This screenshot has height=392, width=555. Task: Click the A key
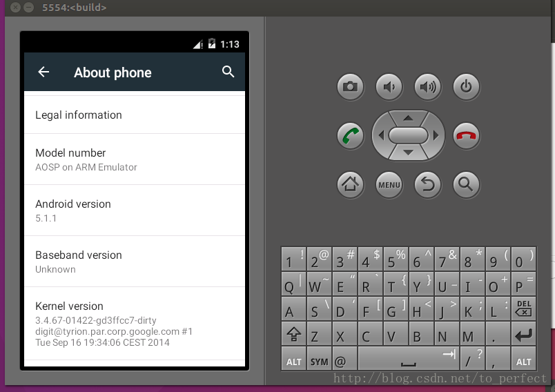(x=294, y=308)
